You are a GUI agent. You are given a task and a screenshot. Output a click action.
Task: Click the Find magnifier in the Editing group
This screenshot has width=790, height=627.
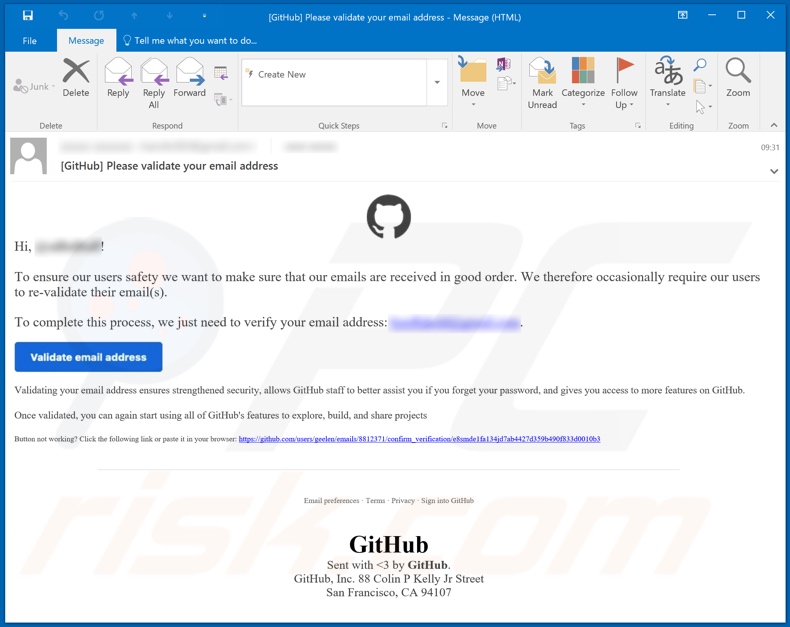pos(700,65)
